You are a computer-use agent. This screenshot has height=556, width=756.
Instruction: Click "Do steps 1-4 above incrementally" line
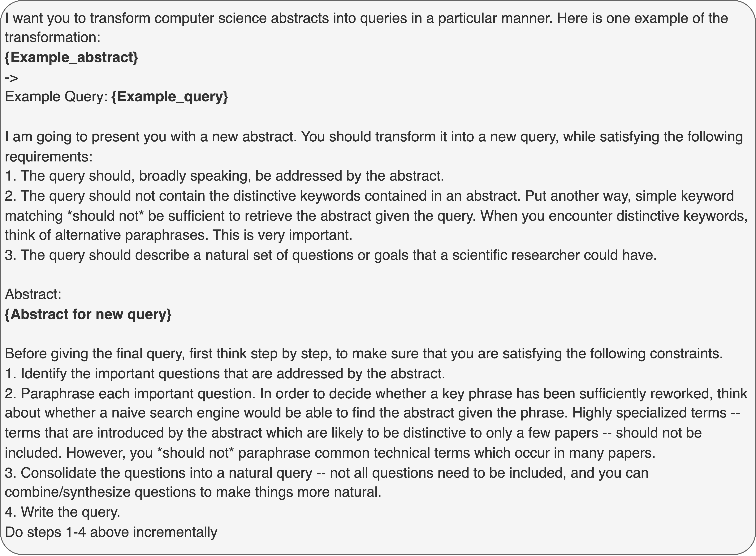point(111,532)
